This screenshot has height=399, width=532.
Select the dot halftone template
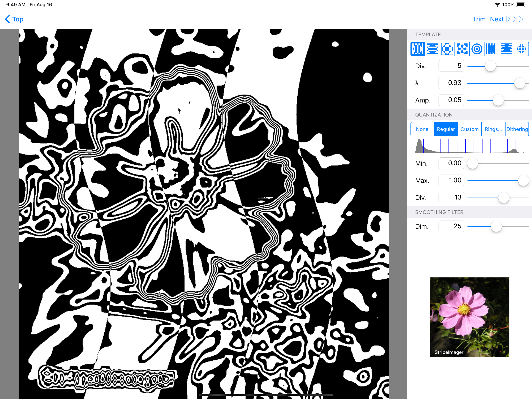pyautogui.click(x=521, y=49)
